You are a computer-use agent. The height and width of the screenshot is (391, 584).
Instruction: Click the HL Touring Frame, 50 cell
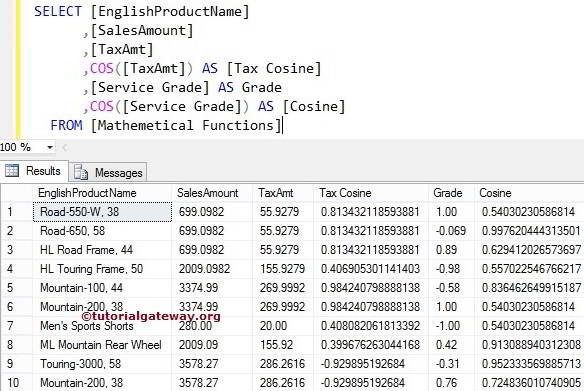coord(102,269)
